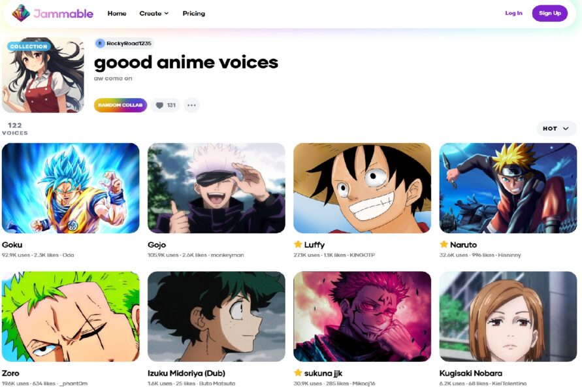Screen dimensions: 582x392
Task: Open the three-dots more options menu
Action: [191, 105]
